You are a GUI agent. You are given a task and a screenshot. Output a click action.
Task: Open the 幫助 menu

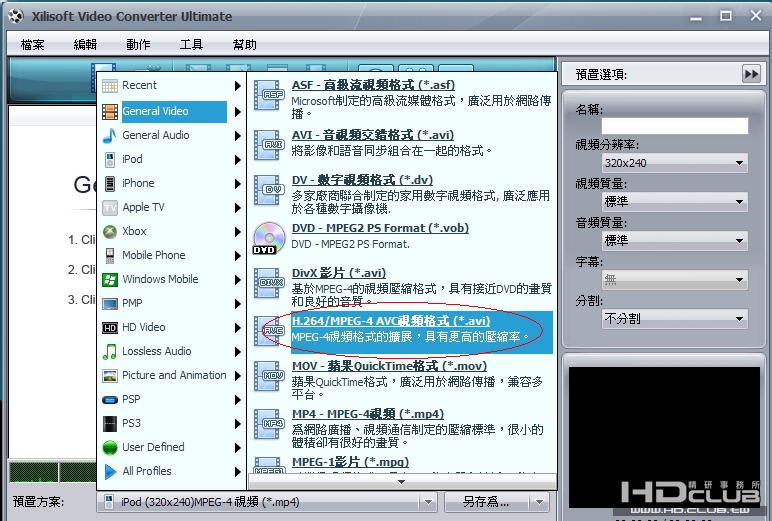click(245, 45)
